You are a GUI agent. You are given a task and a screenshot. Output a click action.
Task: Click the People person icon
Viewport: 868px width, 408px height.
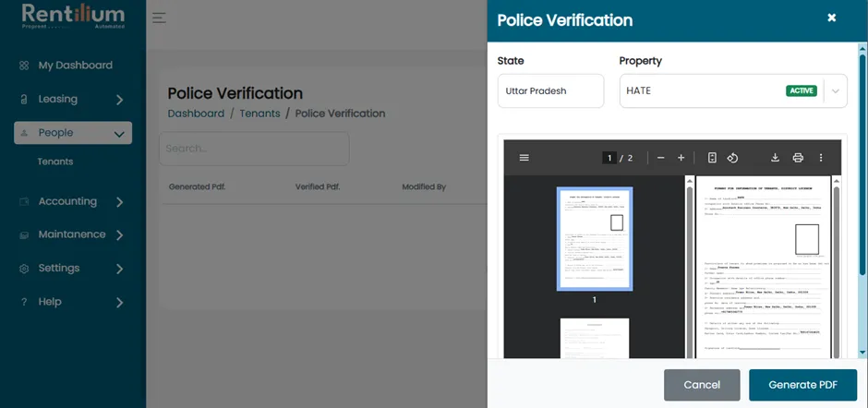pos(24,133)
